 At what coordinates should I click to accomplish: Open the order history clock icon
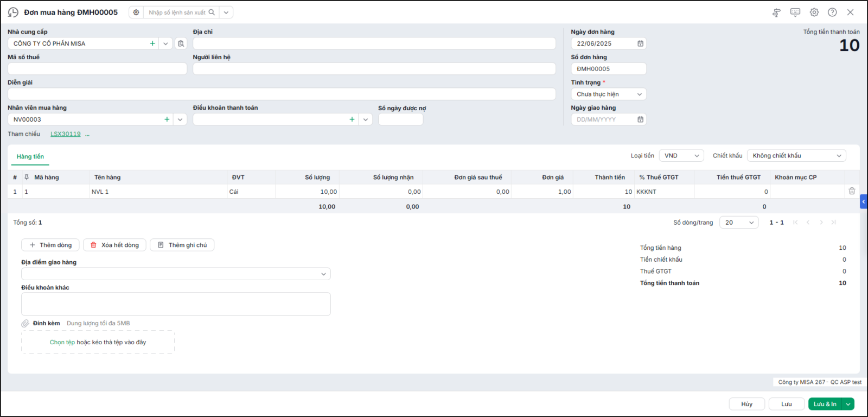pos(13,12)
